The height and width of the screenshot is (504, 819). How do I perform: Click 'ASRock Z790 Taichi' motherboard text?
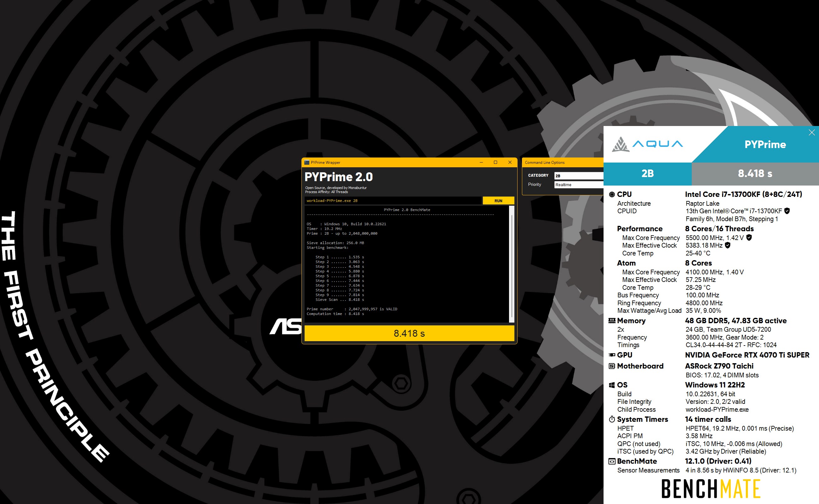[x=719, y=366]
